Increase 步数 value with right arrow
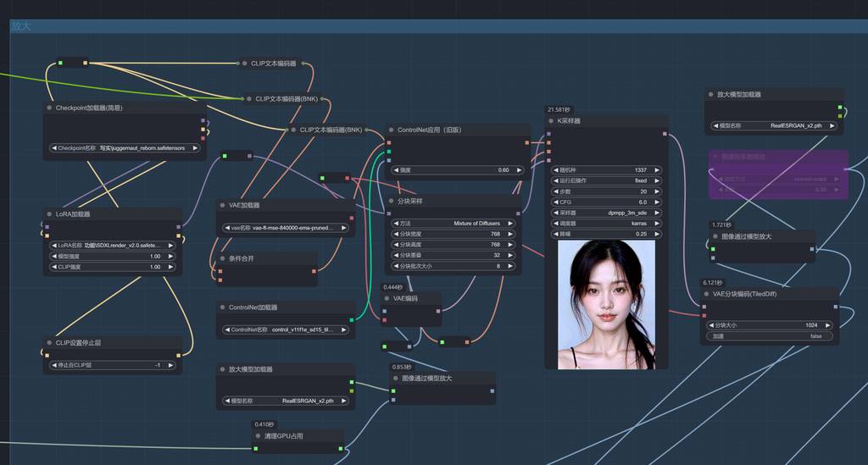Image resolution: width=868 pixels, height=465 pixels. [657, 191]
